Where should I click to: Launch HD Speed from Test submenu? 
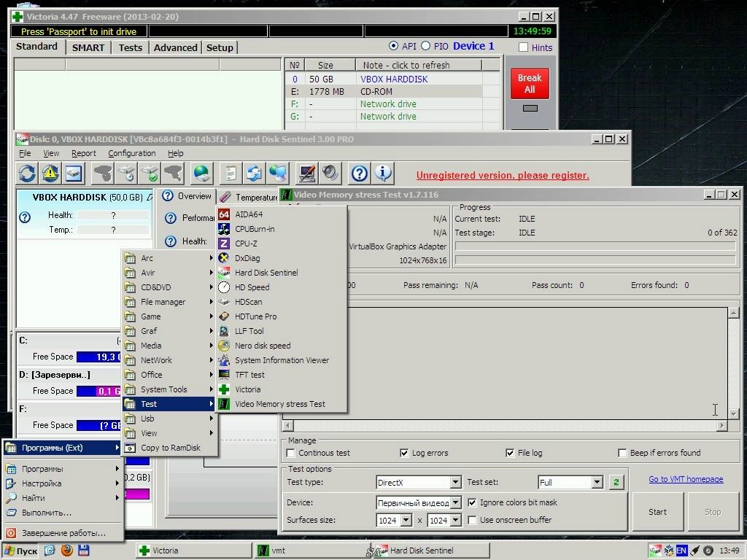coord(281,287)
